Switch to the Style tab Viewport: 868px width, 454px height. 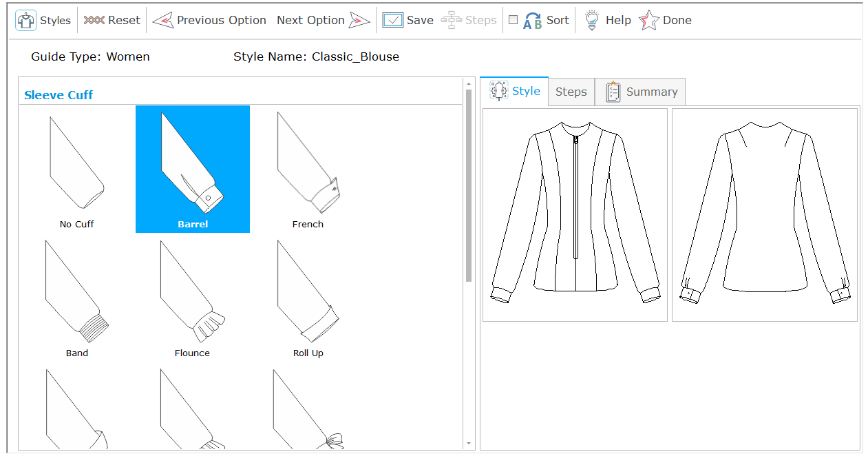click(x=514, y=91)
